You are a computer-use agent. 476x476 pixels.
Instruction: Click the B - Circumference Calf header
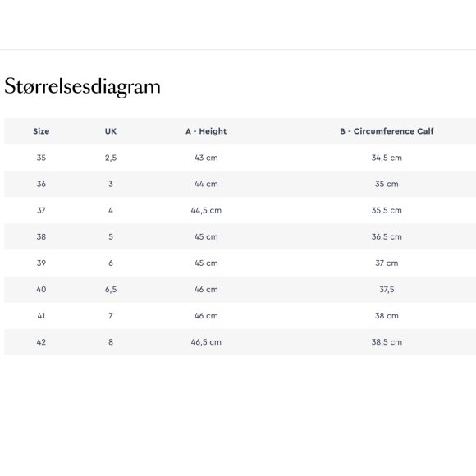[387, 131]
